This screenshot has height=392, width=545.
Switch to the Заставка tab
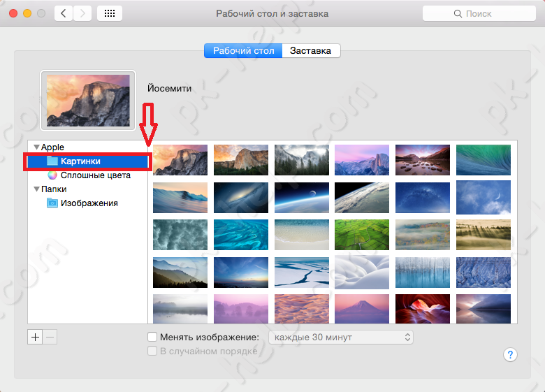click(x=311, y=51)
